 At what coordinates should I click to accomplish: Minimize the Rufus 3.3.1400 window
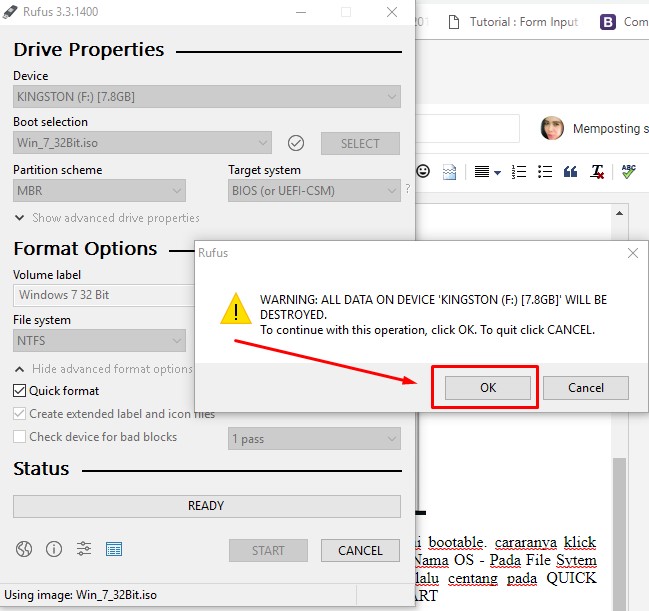point(301,12)
